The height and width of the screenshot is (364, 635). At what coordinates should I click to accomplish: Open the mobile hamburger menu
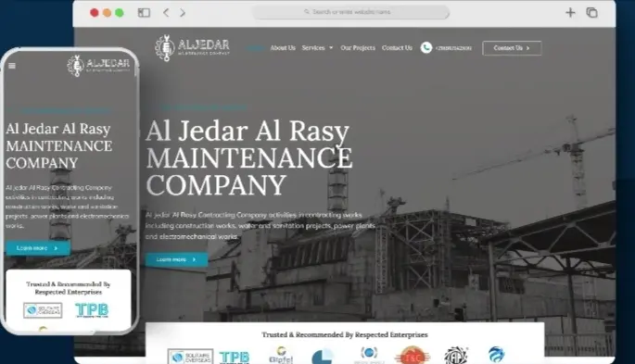(x=12, y=66)
